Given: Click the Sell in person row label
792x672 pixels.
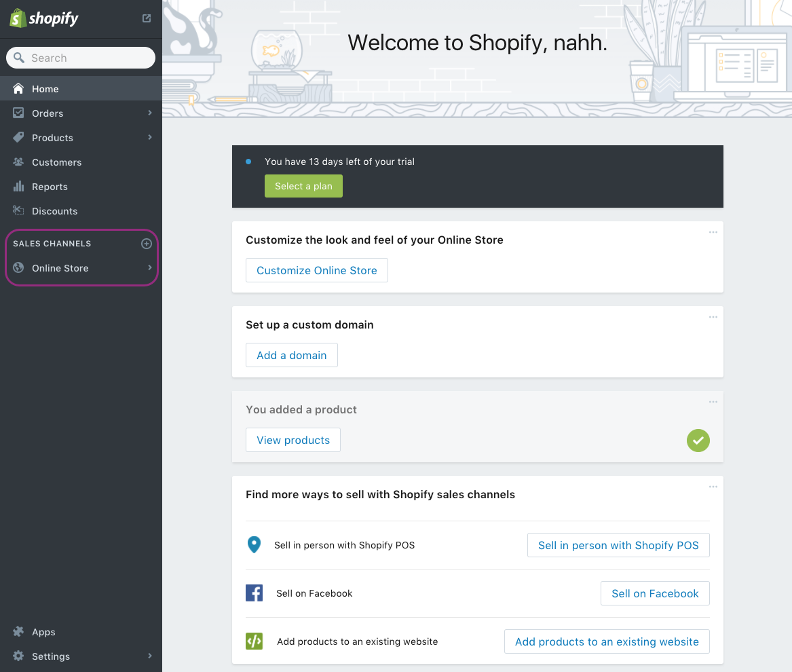Looking at the screenshot, I should click(x=345, y=545).
